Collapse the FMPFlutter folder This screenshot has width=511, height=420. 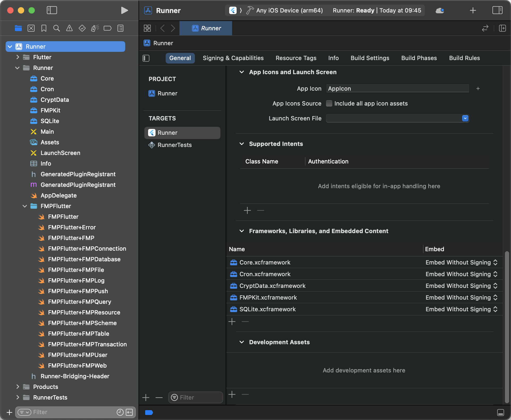(x=25, y=206)
